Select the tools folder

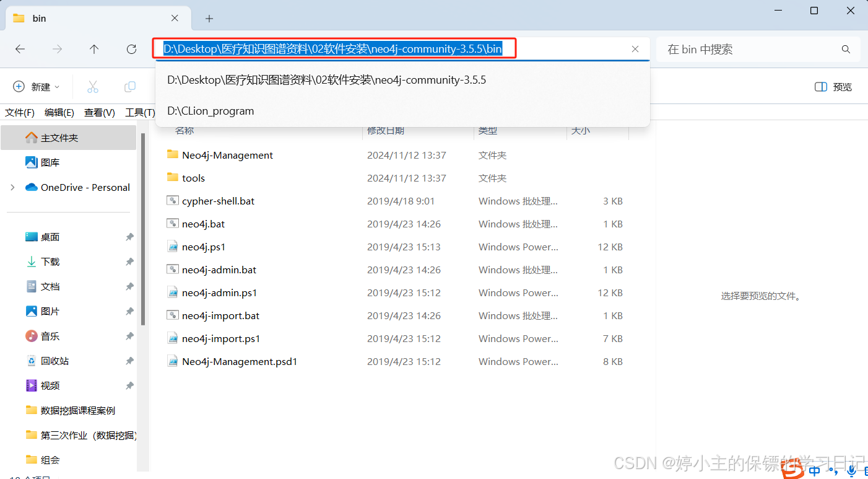pos(193,178)
